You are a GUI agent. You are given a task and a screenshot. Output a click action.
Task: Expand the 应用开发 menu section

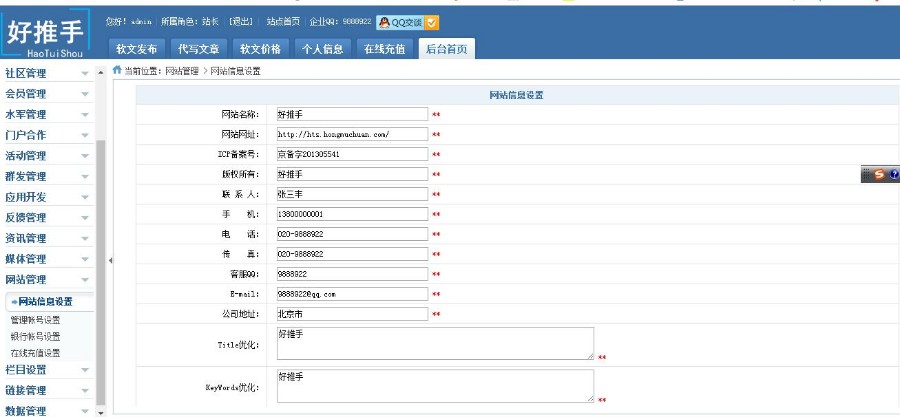[x=47, y=197]
